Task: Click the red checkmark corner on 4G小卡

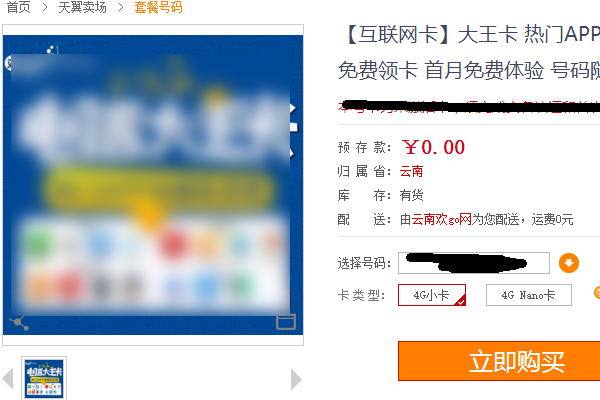Action: pos(461,301)
